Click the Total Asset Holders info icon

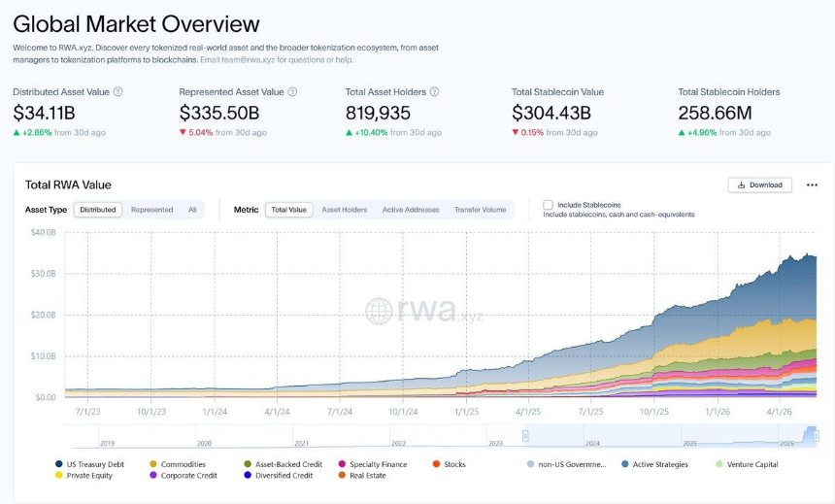435,91
